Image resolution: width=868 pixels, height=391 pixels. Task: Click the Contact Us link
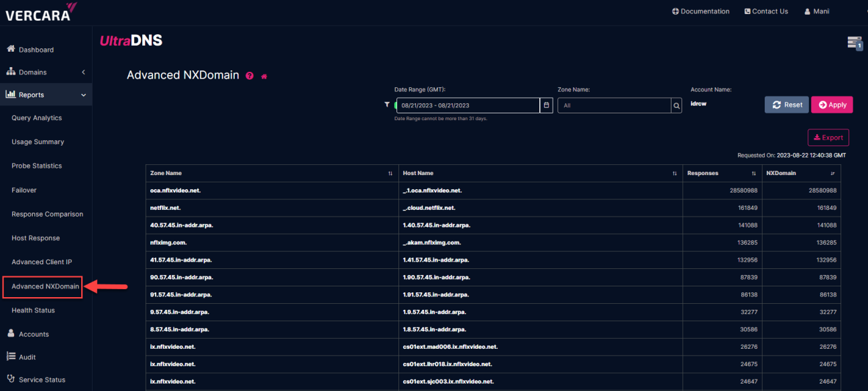point(766,11)
